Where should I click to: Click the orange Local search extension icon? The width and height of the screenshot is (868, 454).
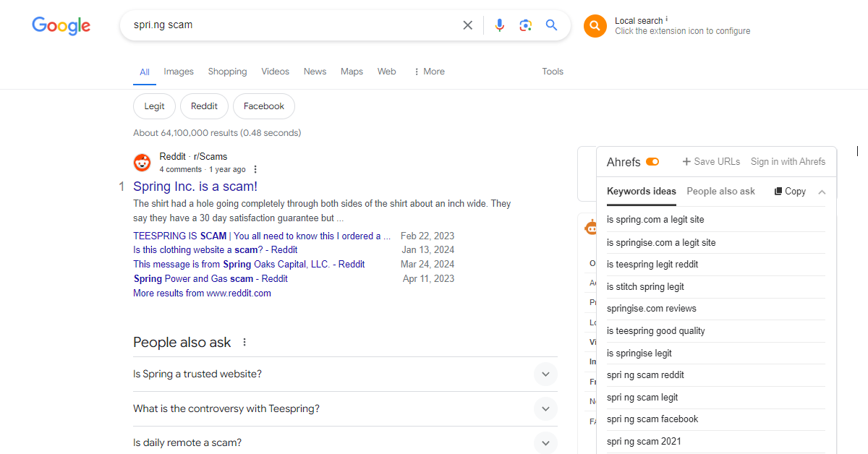595,26
